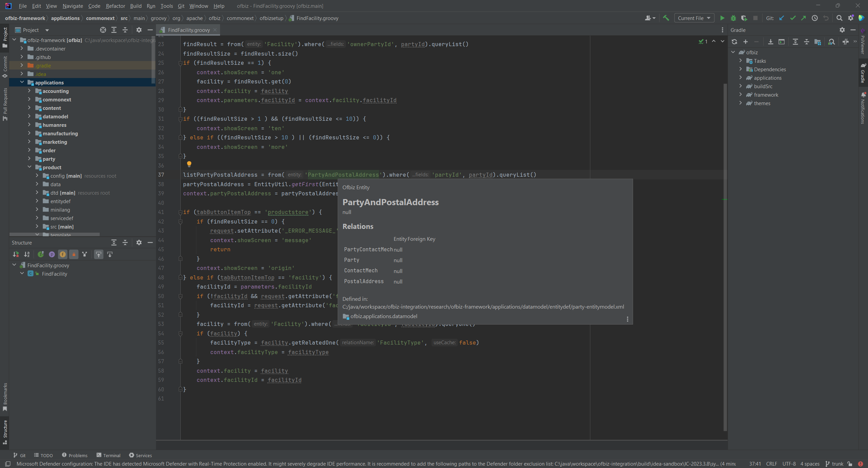
Task: Run with coverage shield icon
Action: [x=744, y=18]
